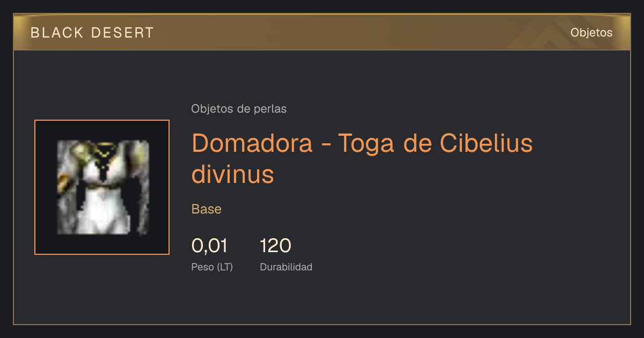
Task: Click the Peso (LT) label
Action: coord(212,267)
